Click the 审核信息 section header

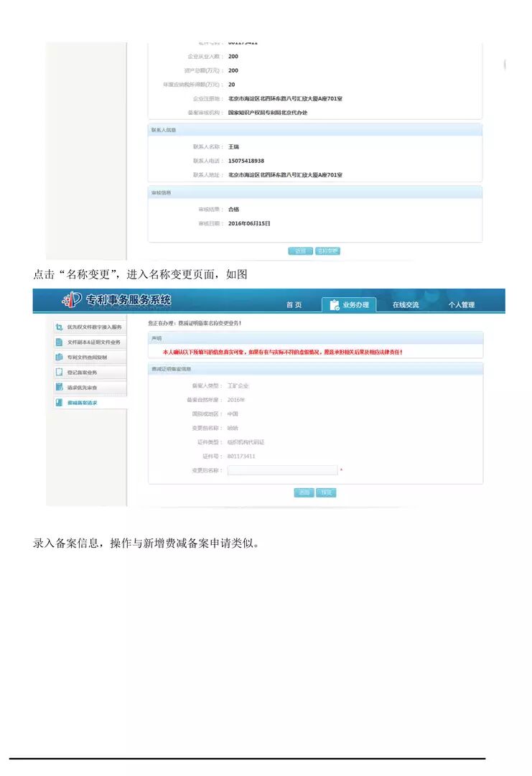[x=314, y=192]
